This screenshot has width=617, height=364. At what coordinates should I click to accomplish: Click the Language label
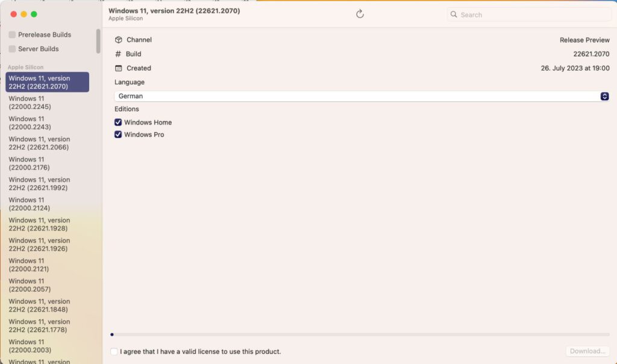(130, 82)
